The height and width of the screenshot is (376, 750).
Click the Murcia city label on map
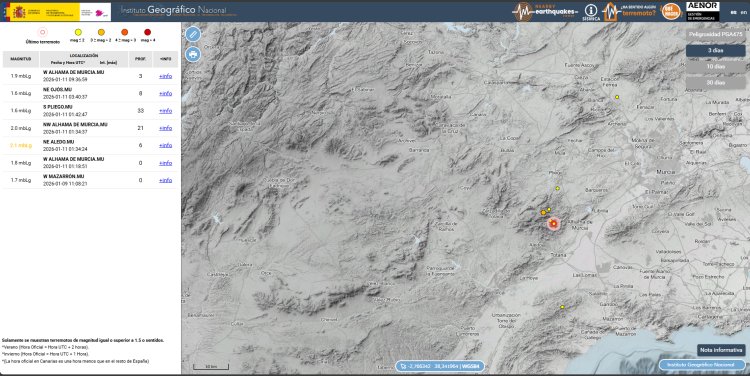click(666, 172)
